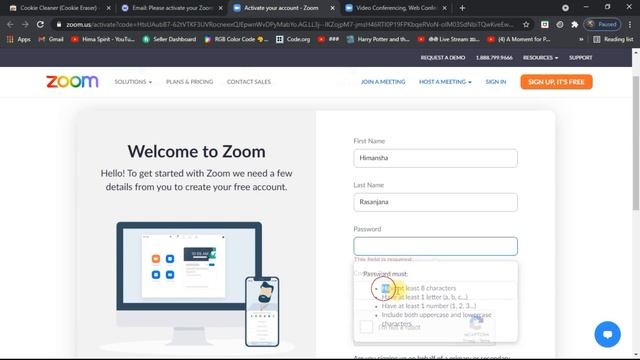640x360 pixels.
Task: Click the page vertical scrollbar
Action: tap(636, 143)
